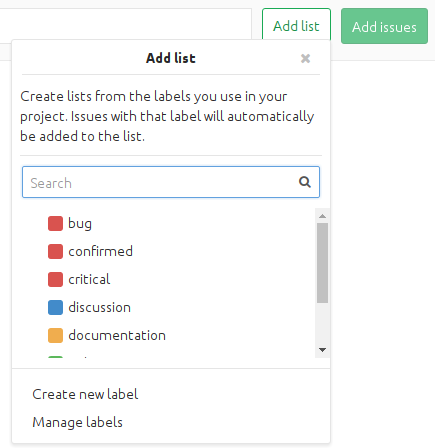
Task: Click the label list scrollbar thumb
Action: [322, 263]
